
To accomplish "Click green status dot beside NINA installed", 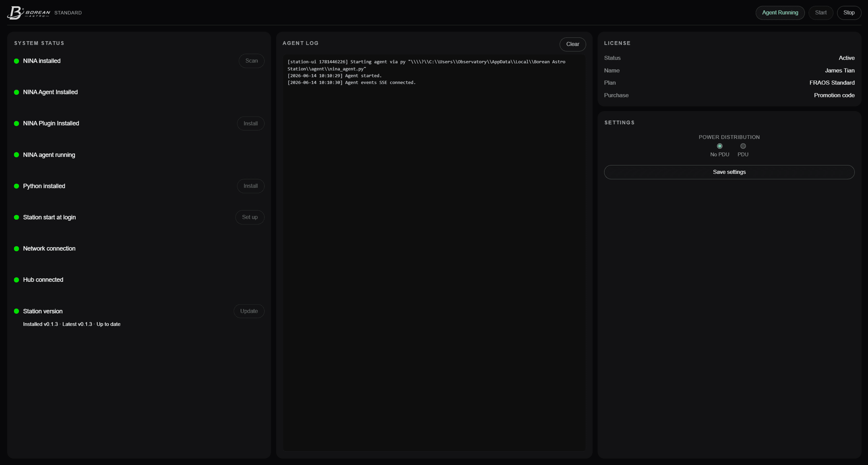I will 16,61.
